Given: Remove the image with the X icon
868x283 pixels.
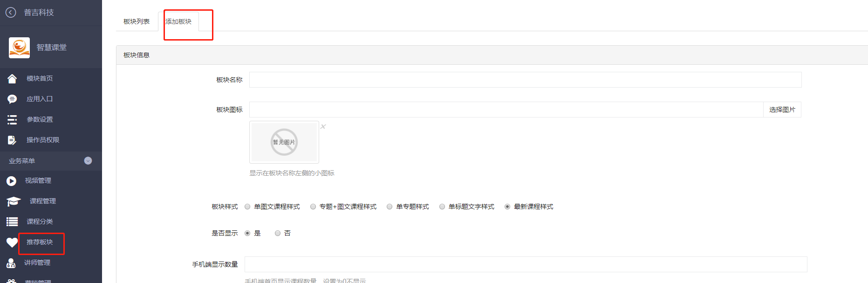Looking at the screenshot, I should tap(323, 126).
